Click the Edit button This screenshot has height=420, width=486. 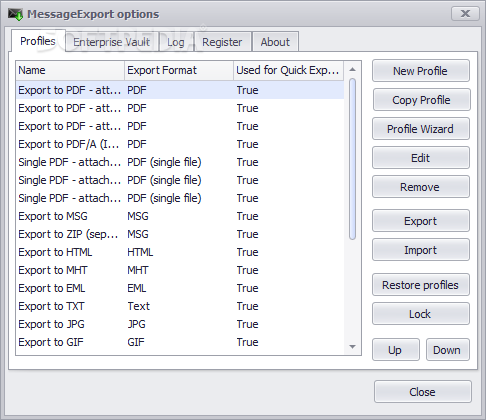pyautogui.click(x=421, y=158)
